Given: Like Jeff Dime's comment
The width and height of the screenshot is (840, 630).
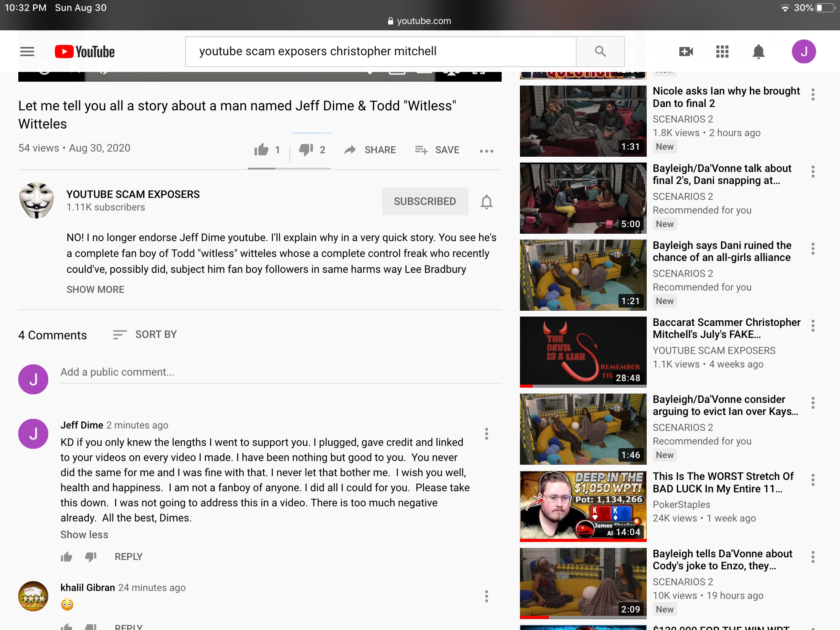Looking at the screenshot, I should (x=66, y=557).
